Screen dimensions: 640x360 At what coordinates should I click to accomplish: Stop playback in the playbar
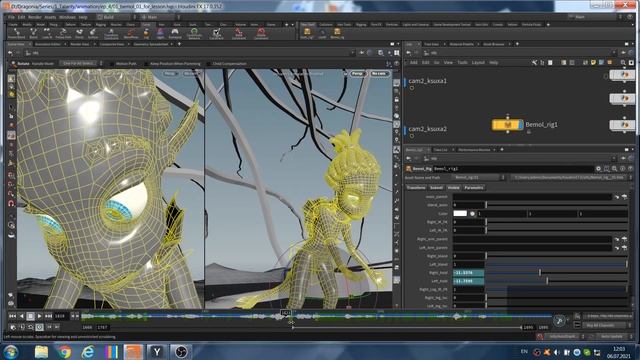[31, 316]
